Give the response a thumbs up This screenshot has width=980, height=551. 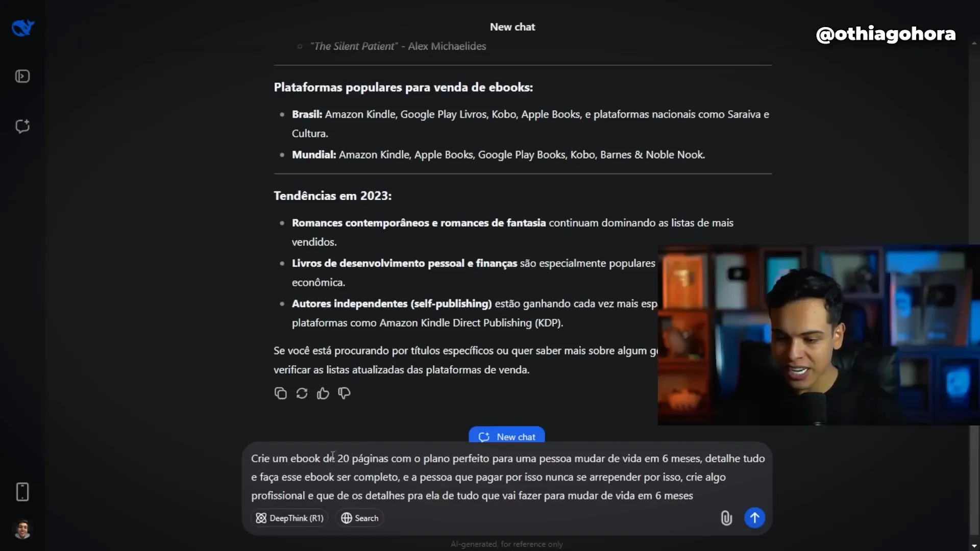[x=323, y=393]
